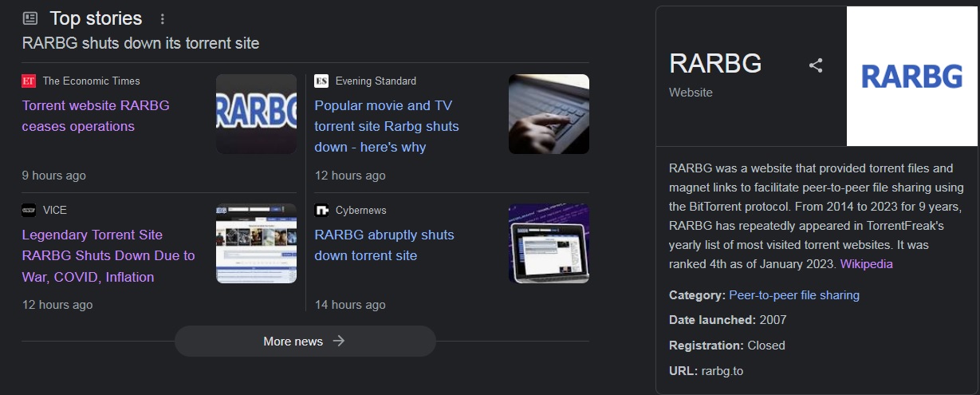Open the Economic Times RARBG logo thumbnail
Image resolution: width=980 pixels, height=395 pixels.
257,114
